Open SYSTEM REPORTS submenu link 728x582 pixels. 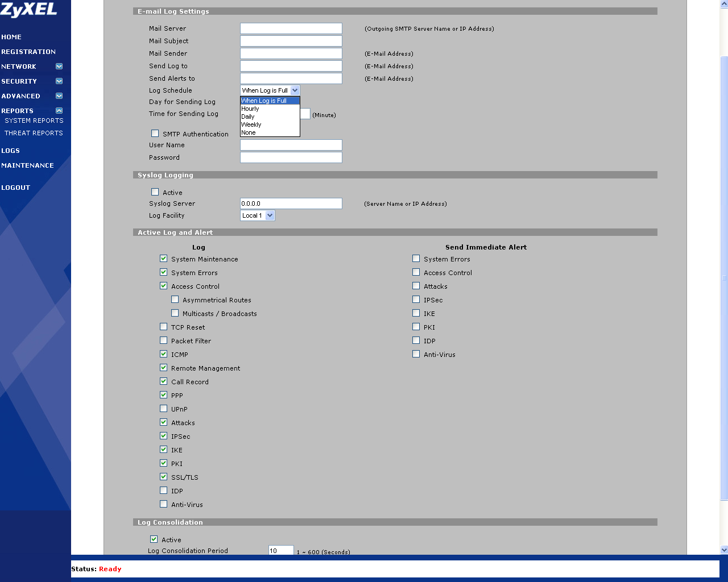tap(34, 120)
